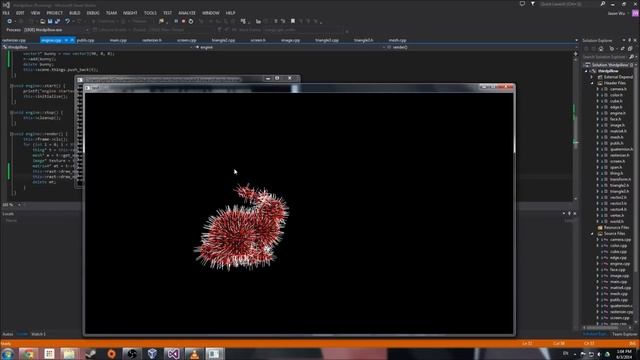Viewport: 640px width, 360px height.
Task: Switch to the rasterizer.h editor tab
Action: coord(152,40)
